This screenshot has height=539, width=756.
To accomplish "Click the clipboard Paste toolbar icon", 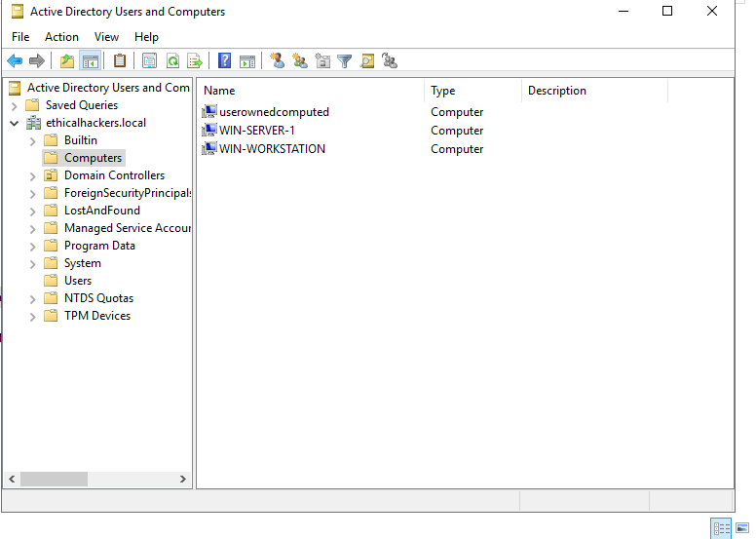I will pos(120,60).
